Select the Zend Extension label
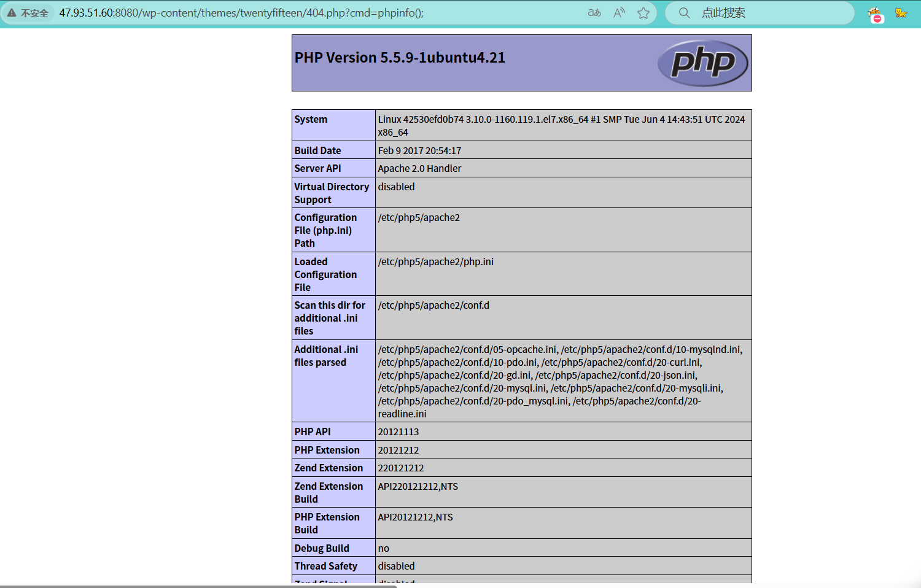Viewport: 921px width, 588px height. [x=328, y=468]
